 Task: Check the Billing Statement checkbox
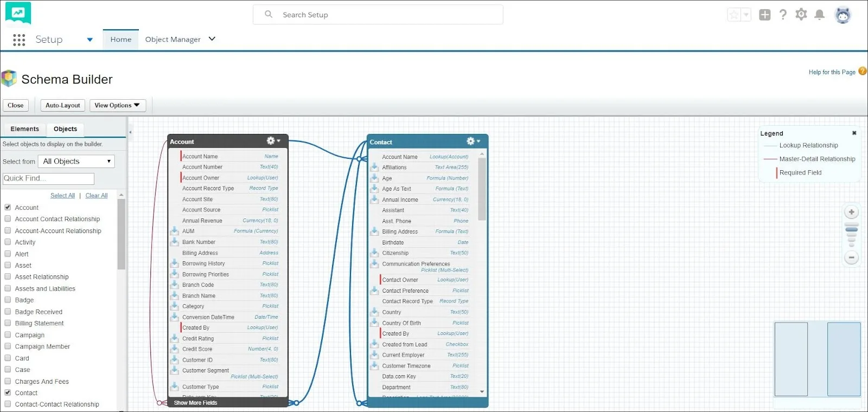(x=8, y=323)
